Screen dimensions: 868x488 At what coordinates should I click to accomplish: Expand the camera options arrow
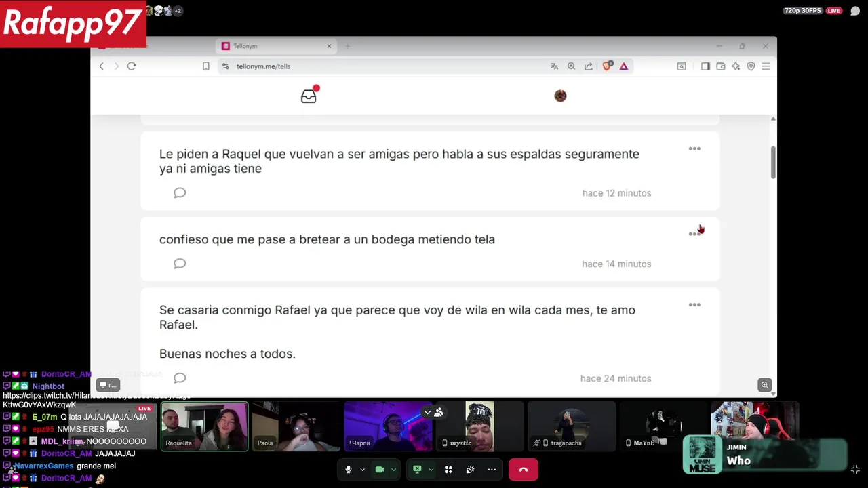coord(393,470)
